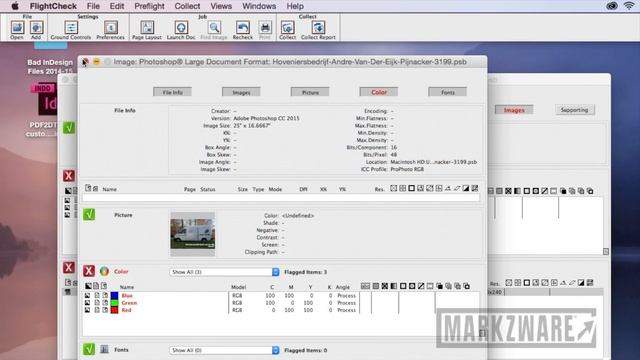The image size is (640, 360).
Task: Open the Apple menu
Action: [x=15, y=6]
